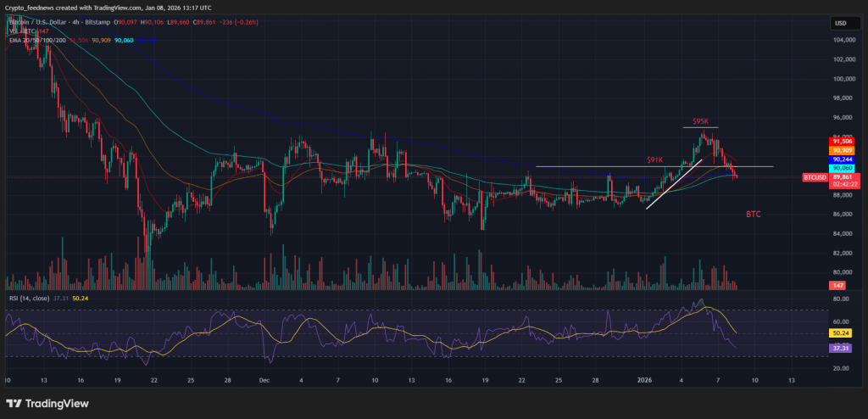
Task: Click the yellow 50.24 RSI value tag
Action: pyautogui.click(x=842, y=334)
